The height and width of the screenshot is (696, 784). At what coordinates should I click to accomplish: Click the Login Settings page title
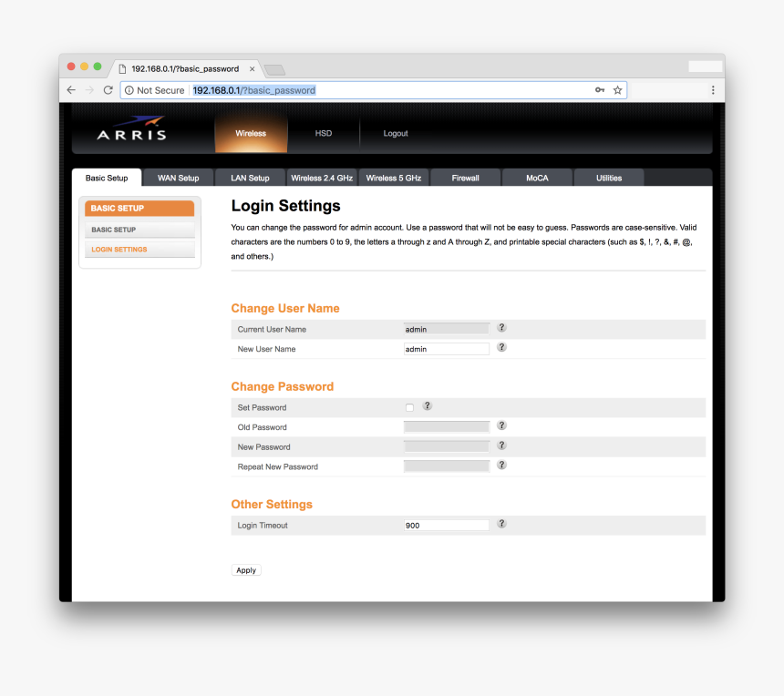click(285, 206)
